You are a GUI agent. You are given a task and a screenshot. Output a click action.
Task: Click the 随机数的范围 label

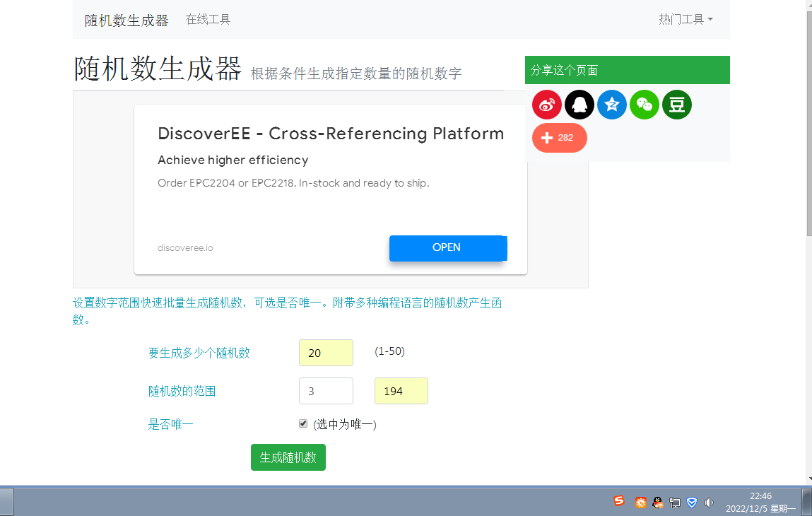(182, 391)
